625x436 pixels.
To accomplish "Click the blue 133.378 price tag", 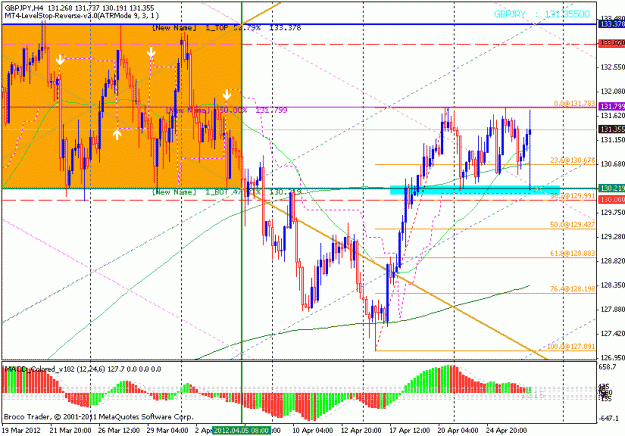I will click(x=611, y=24).
